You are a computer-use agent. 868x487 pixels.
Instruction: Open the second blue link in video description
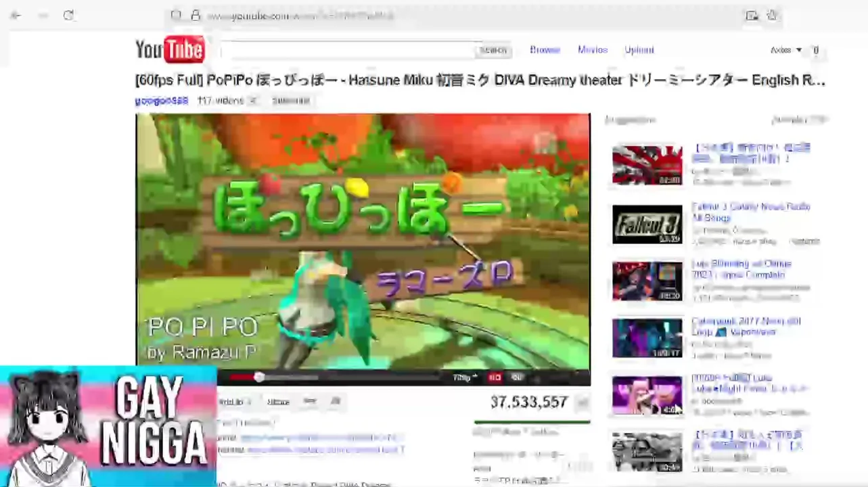coord(325,450)
